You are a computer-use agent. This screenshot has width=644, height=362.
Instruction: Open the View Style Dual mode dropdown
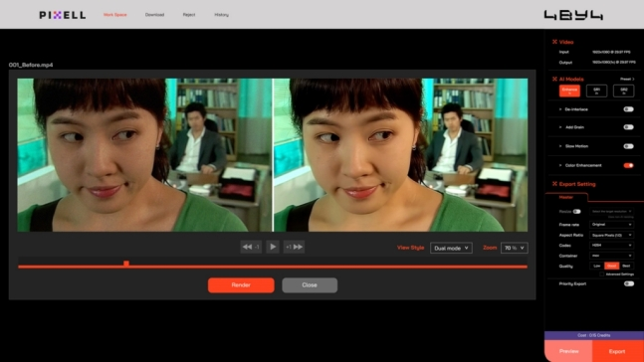pyautogui.click(x=451, y=248)
